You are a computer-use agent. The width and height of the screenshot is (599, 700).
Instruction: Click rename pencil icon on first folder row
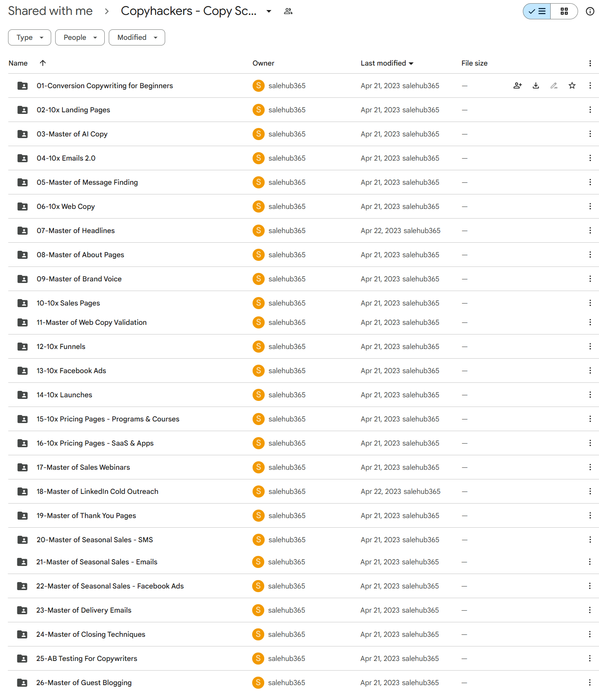click(554, 85)
